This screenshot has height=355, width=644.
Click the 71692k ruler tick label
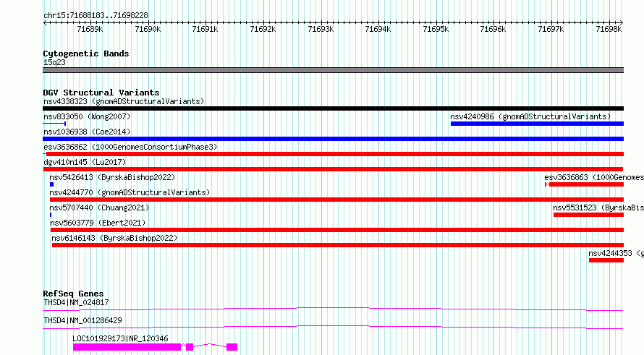click(x=263, y=29)
